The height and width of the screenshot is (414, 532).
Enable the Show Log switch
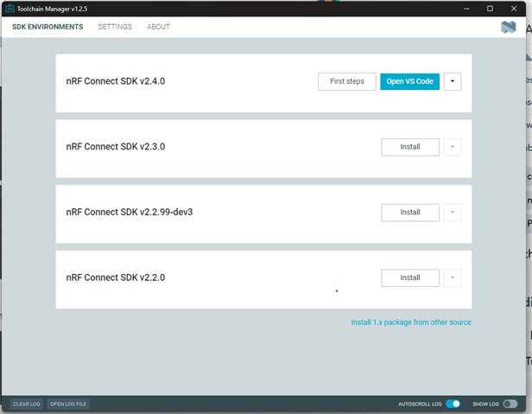tap(510, 404)
